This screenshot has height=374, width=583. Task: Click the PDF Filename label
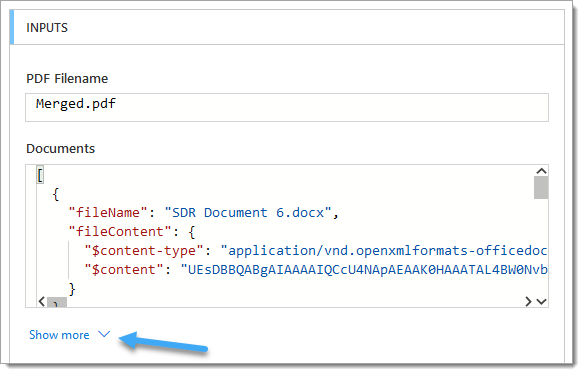tap(67, 78)
